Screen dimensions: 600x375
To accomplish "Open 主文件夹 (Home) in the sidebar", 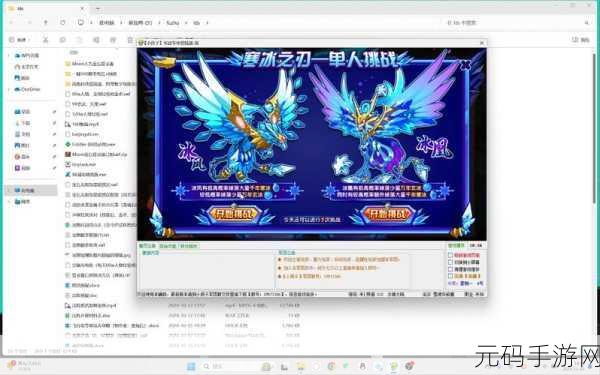I will [27, 67].
